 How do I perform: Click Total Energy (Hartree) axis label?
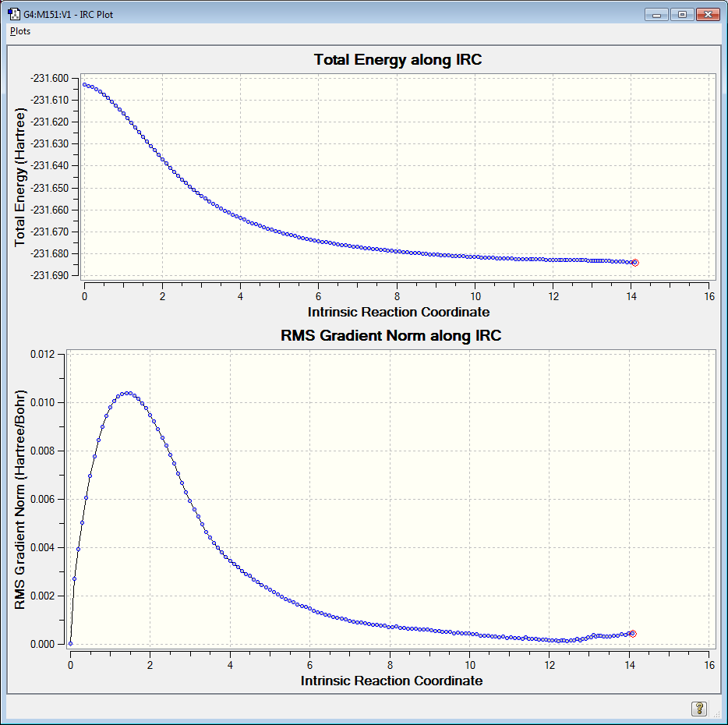click(x=19, y=178)
